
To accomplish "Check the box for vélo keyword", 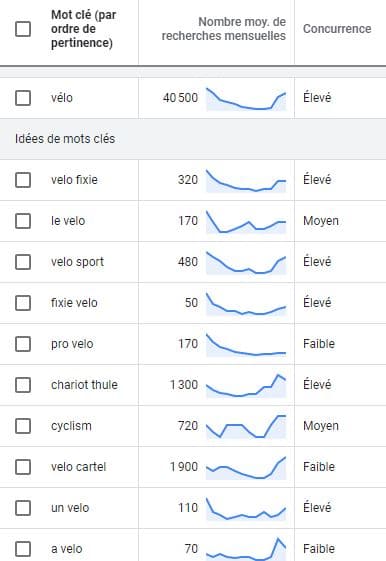I will (x=23, y=98).
